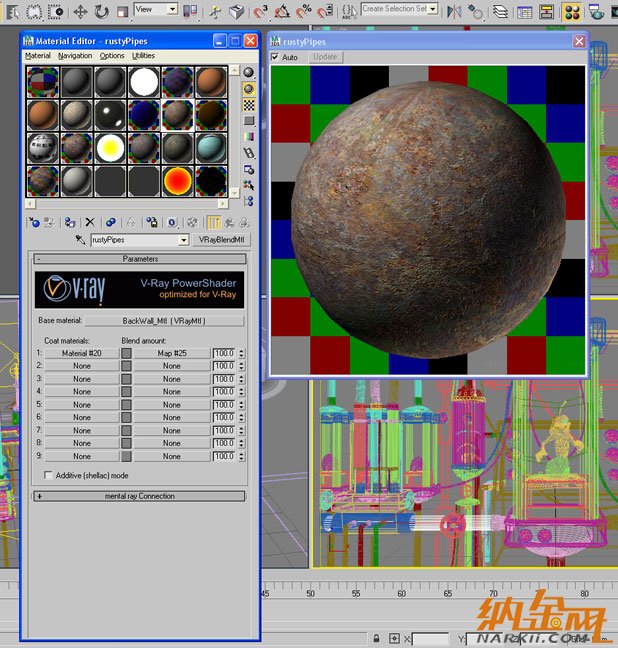Click blend map 3 None button

[x=172, y=379]
